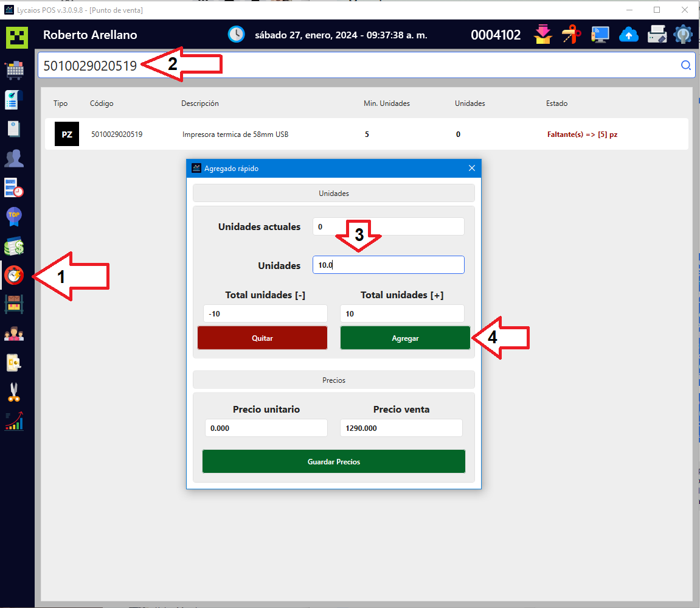Image resolution: width=700 pixels, height=608 pixels.
Task: Focus the Precio venta field
Action: coord(401,428)
